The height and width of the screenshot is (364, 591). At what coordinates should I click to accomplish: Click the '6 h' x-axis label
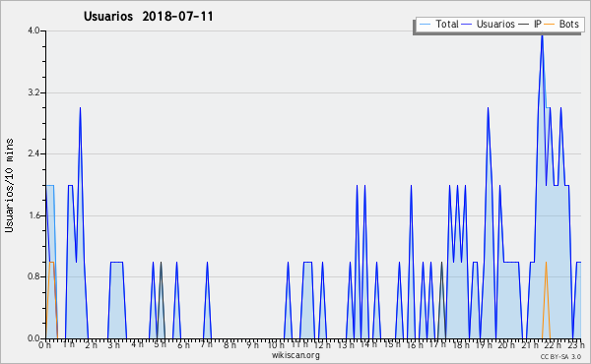click(x=183, y=345)
